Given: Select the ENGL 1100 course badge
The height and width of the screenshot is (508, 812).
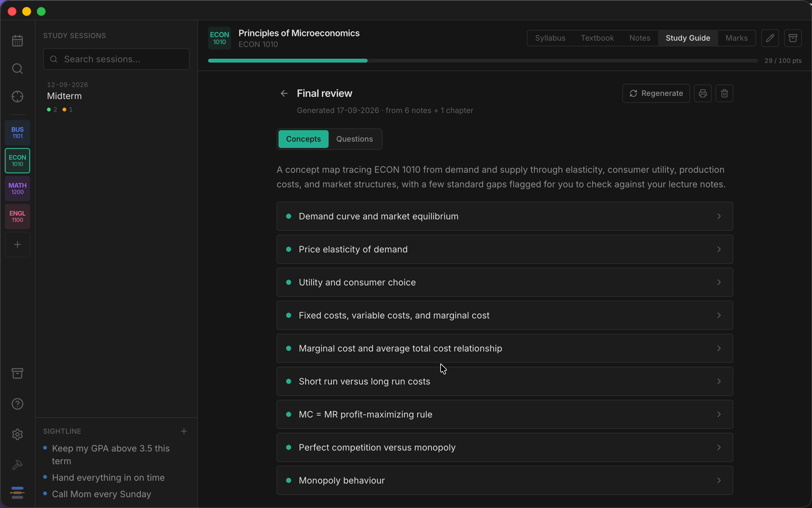Looking at the screenshot, I should tap(17, 216).
